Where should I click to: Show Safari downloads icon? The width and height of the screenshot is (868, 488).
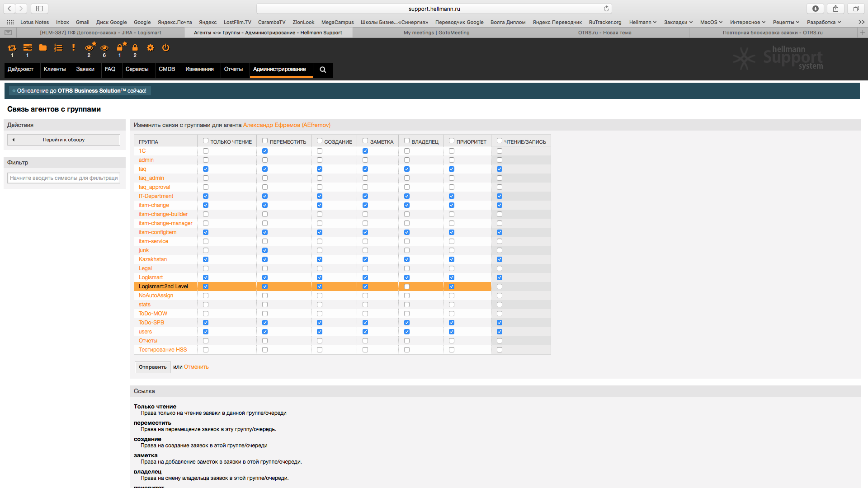816,9
